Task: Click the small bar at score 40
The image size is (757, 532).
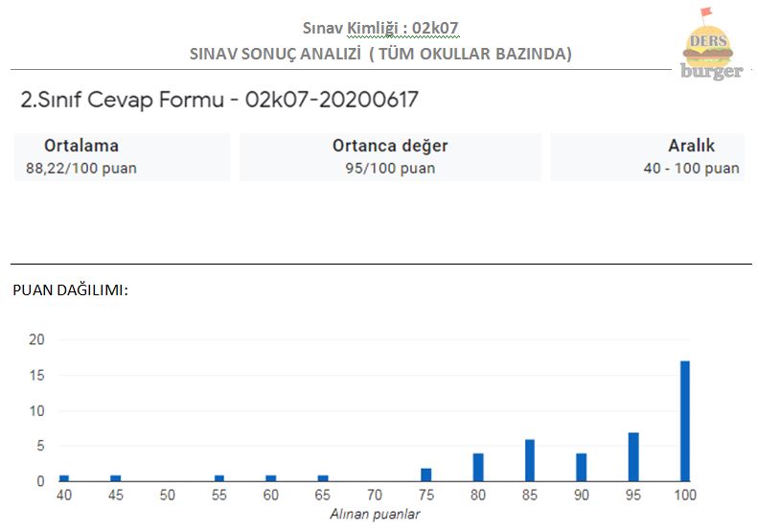Action: point(64,477)
